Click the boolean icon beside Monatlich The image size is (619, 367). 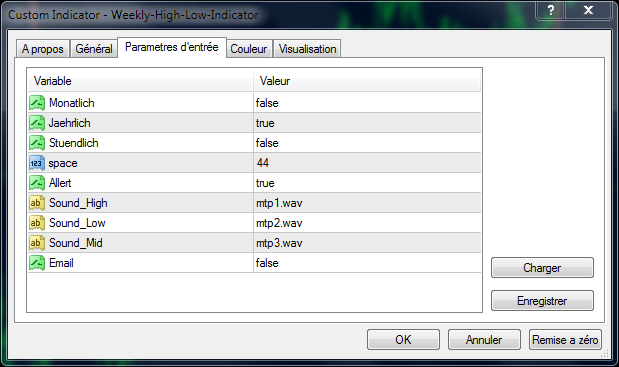[37, 103]
